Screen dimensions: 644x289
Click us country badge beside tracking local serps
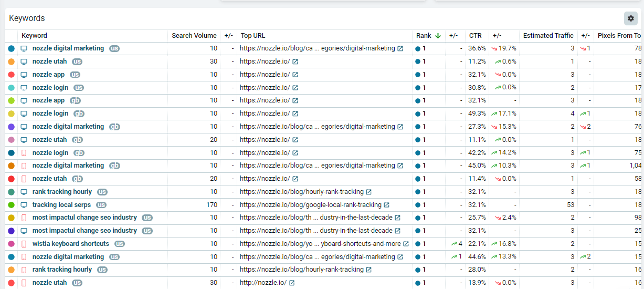101,205
